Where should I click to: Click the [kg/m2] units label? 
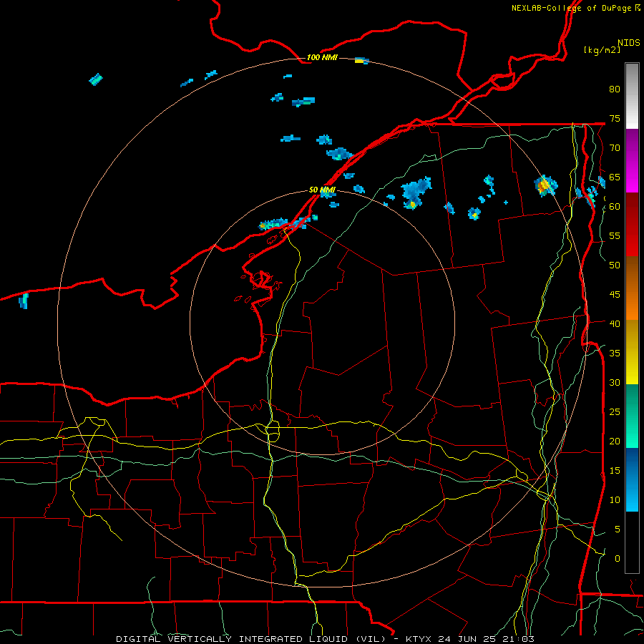point(602,50)
